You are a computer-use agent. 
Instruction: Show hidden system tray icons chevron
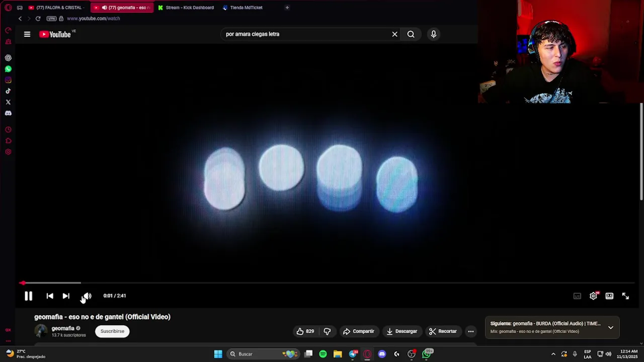[x=553, y=354]
